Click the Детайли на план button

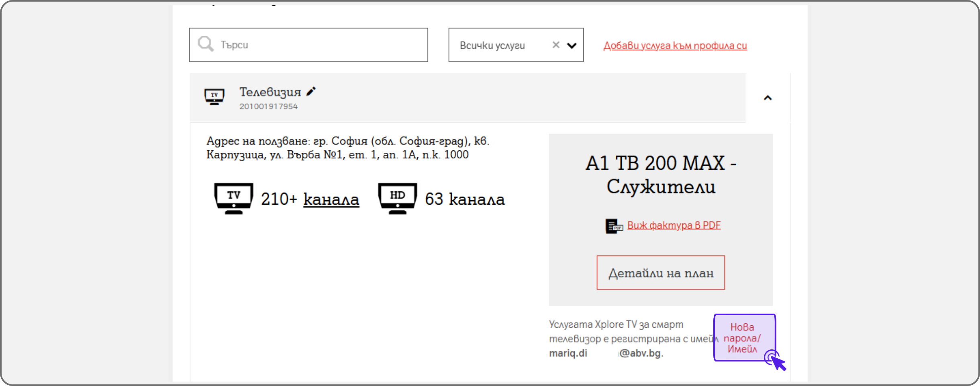coord(661,273)
